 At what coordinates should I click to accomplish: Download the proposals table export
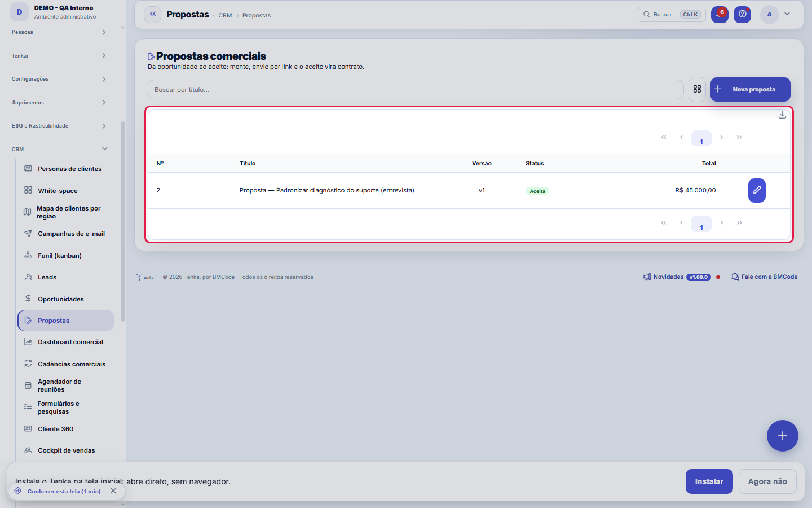click(782, 115)
